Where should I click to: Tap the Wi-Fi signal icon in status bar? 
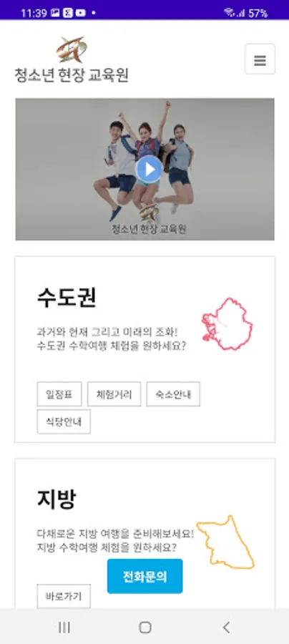tap(229, 13)
